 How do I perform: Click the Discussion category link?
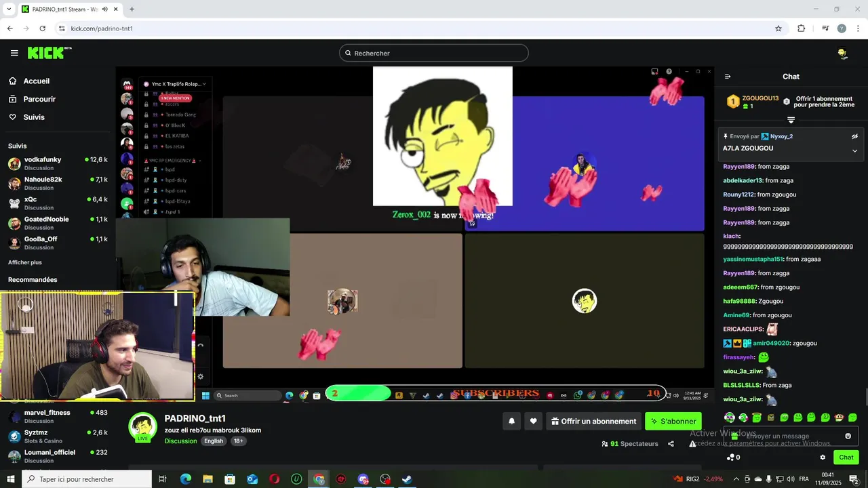(180, 441)
